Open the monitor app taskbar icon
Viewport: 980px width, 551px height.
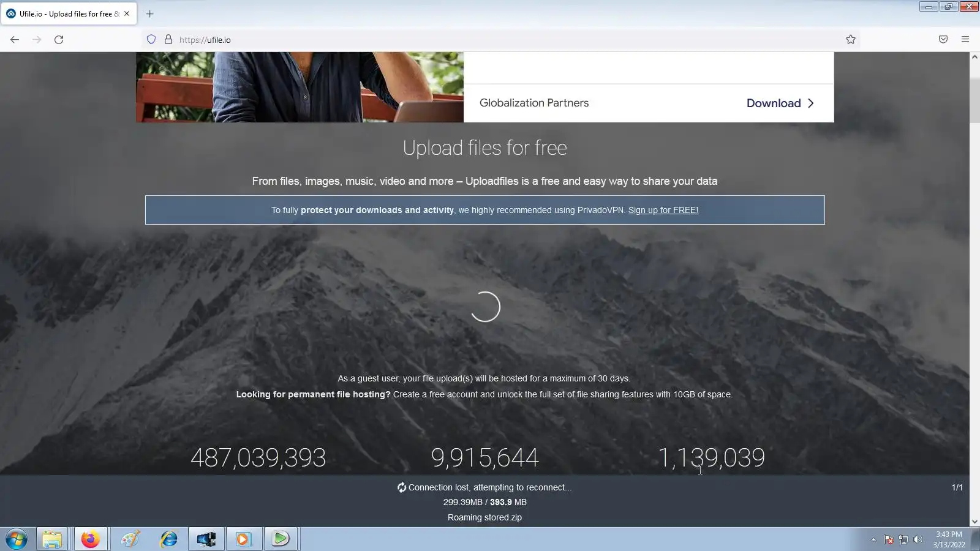pyautogui.click(x=206, y=539)
